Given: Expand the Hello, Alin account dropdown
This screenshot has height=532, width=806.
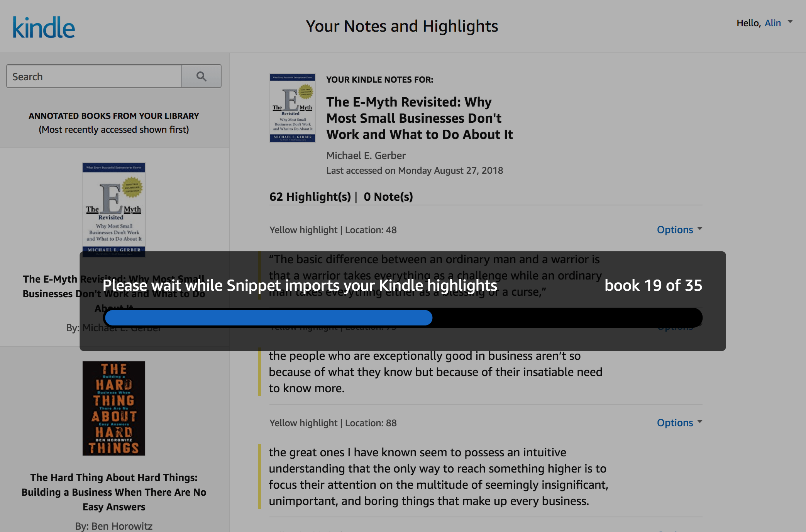Looking at the screenshot, I should [789, 22].
